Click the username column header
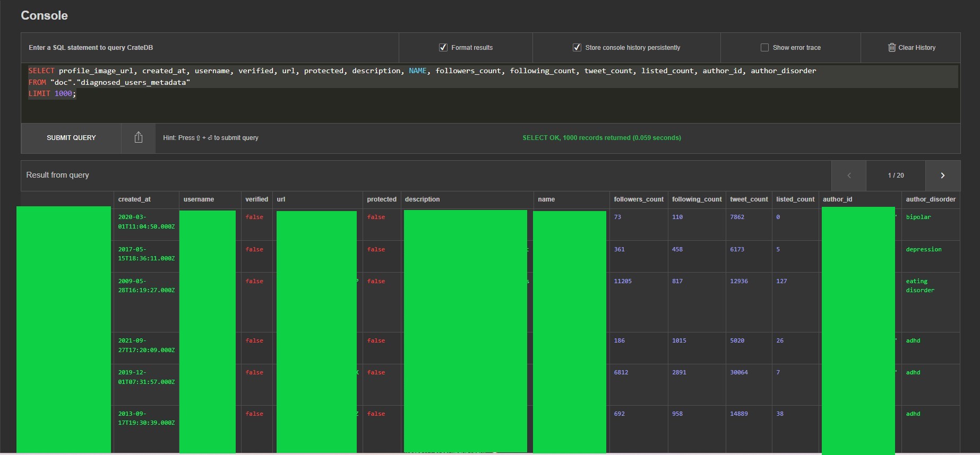 (199, 199)
